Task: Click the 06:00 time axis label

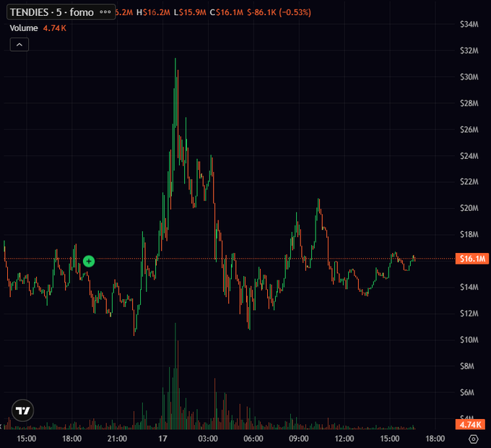Action: [x=253, y=439]
